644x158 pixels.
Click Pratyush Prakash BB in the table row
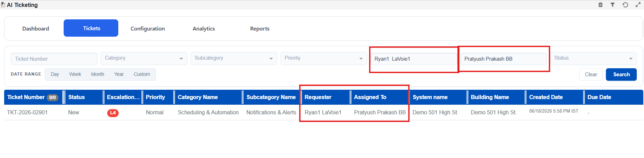(380, 113)
